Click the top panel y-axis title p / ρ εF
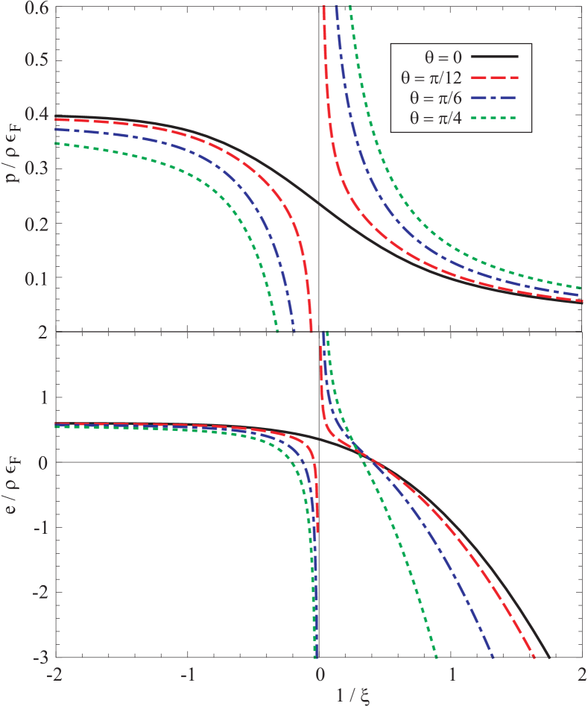This screenshot has width=588, height=706. (x=13, y=152)
